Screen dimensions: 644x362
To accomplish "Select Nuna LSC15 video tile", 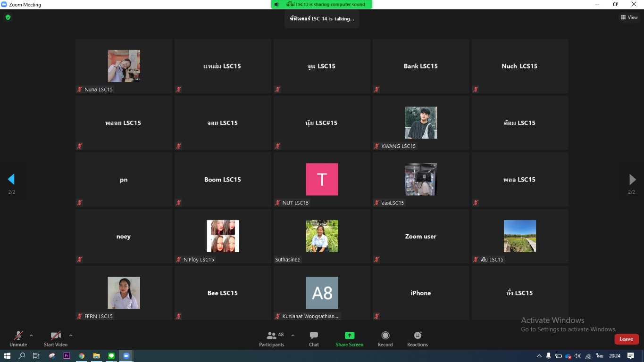I will 124,66.
